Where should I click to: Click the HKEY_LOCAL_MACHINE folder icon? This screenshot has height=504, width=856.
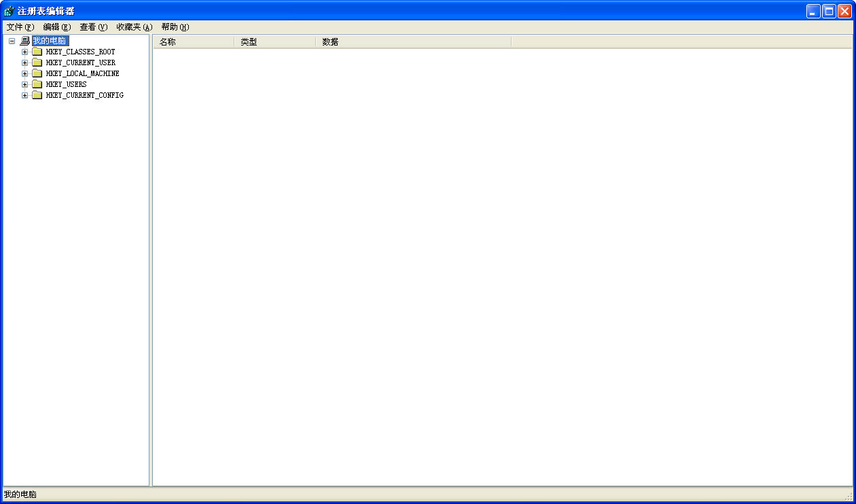37,74
